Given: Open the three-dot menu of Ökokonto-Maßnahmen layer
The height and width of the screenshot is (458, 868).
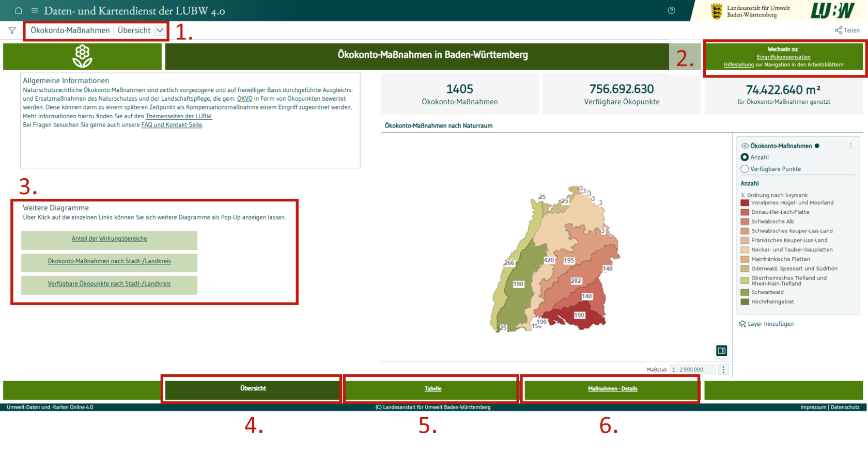Looking at the screenshot, I should [850, 146].
